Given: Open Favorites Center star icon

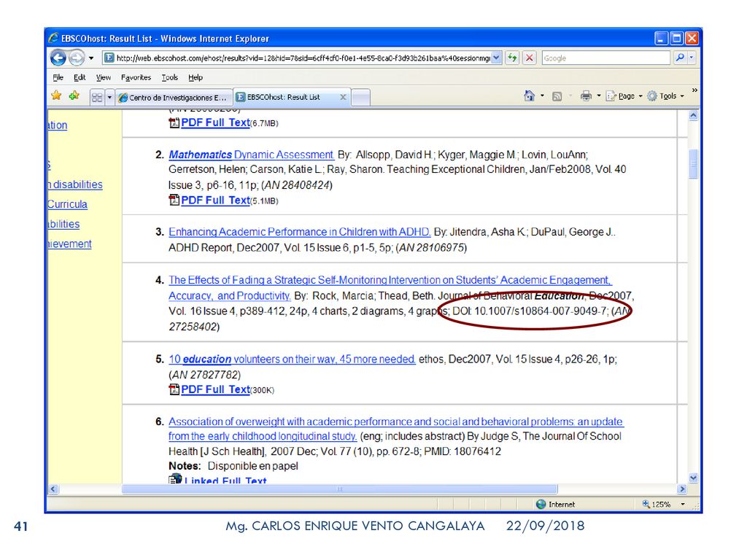Looking at the screenshot, I should point(56,96).
